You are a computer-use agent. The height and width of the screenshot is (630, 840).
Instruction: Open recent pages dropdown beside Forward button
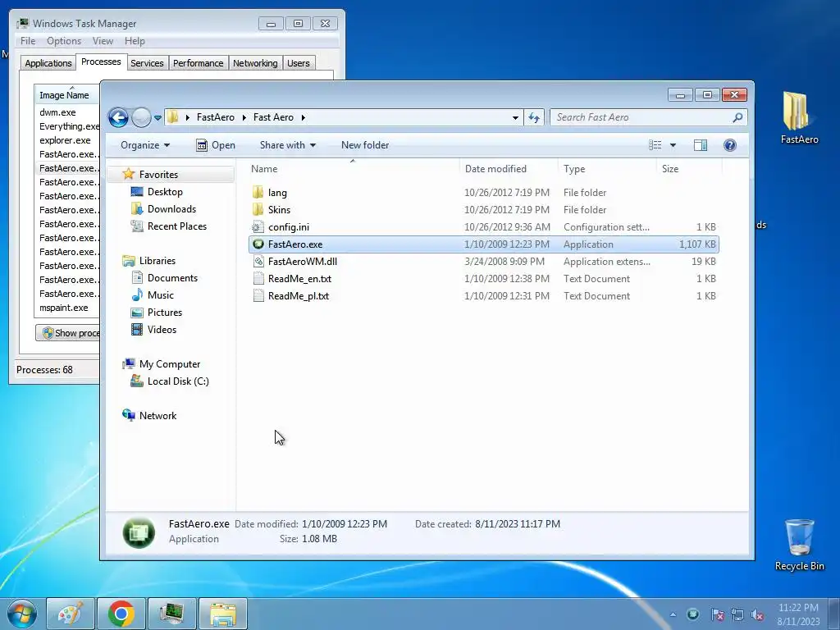(x=157, y=118)
